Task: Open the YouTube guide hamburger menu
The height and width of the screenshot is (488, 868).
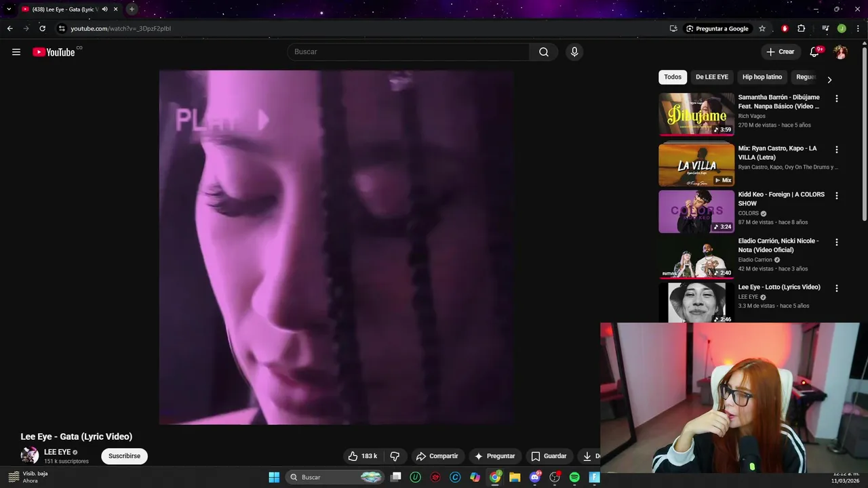Action: tap(16, 52)
